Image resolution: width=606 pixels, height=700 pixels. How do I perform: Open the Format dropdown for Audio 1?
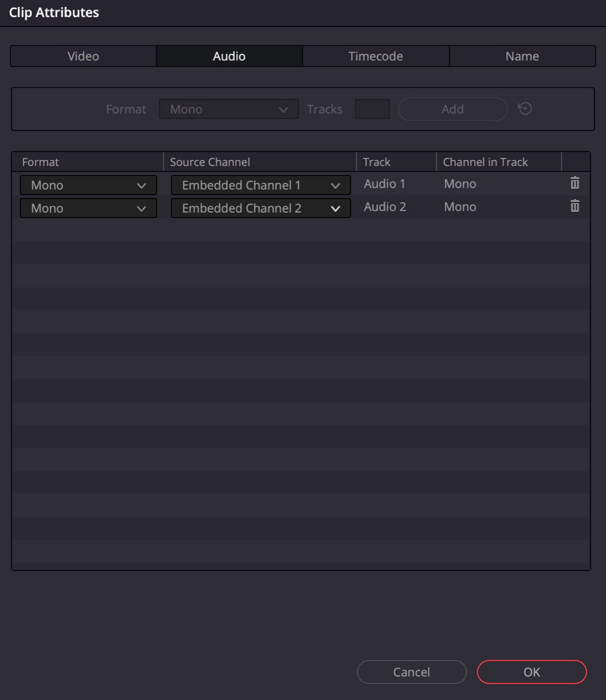click(88, 185)
